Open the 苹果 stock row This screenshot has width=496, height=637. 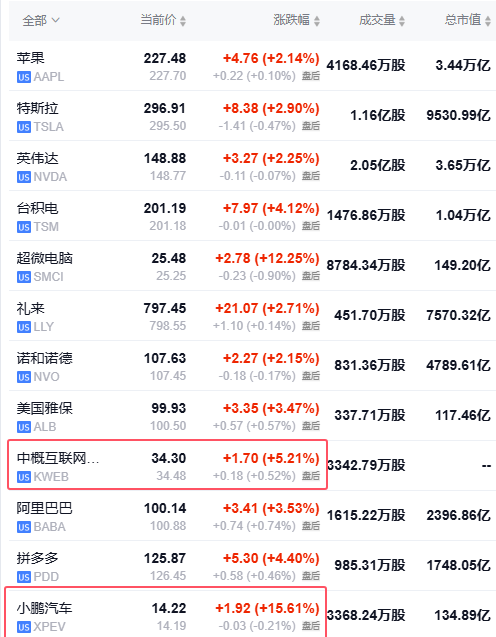point(252,66)
